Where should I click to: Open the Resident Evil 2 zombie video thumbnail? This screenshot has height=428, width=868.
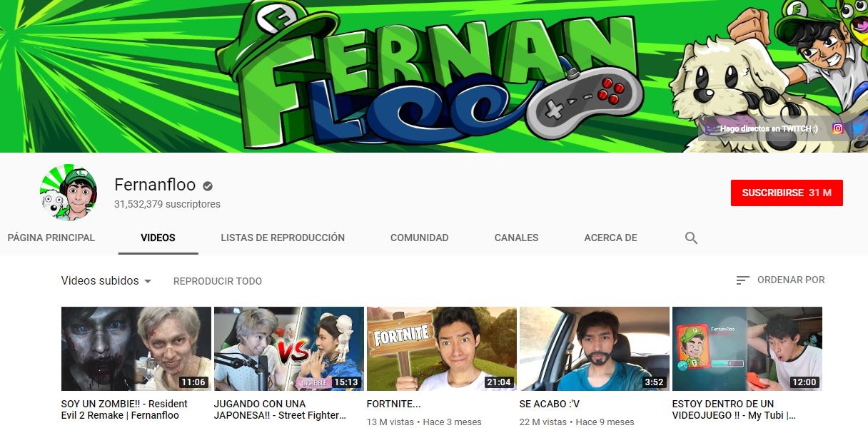pyautogui.click(x=136, y=349)
